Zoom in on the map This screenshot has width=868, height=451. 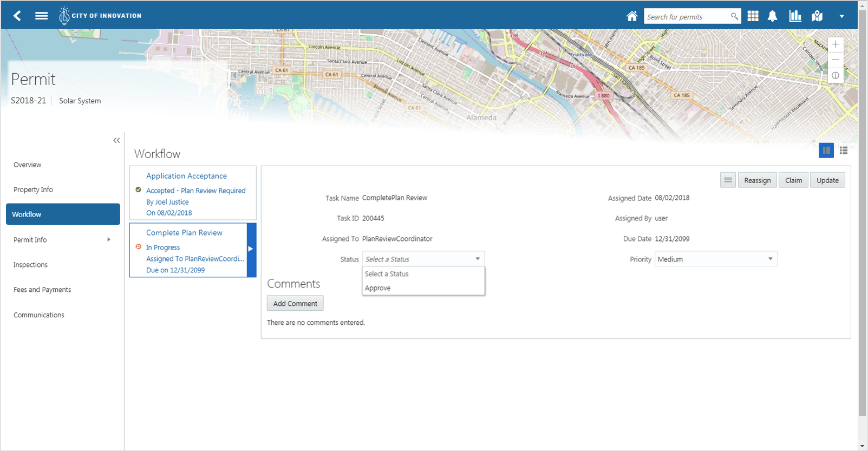836,44
